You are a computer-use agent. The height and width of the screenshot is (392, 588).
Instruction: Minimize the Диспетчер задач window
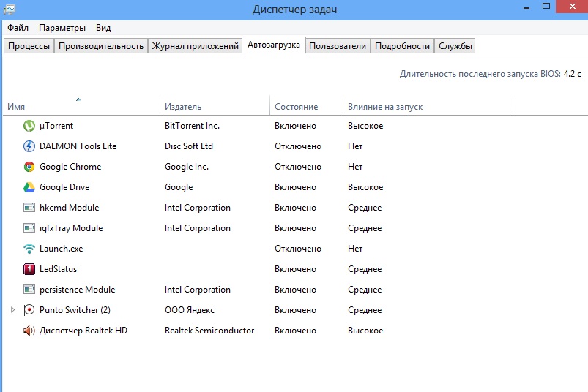pos(526,7)
